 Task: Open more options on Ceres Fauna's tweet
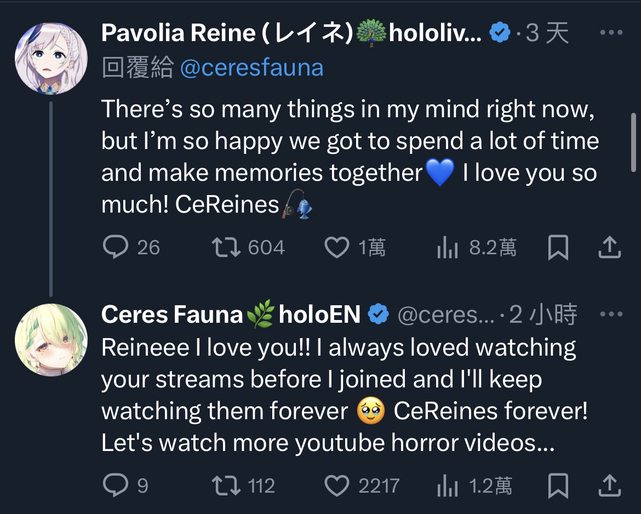click(610, 314)
